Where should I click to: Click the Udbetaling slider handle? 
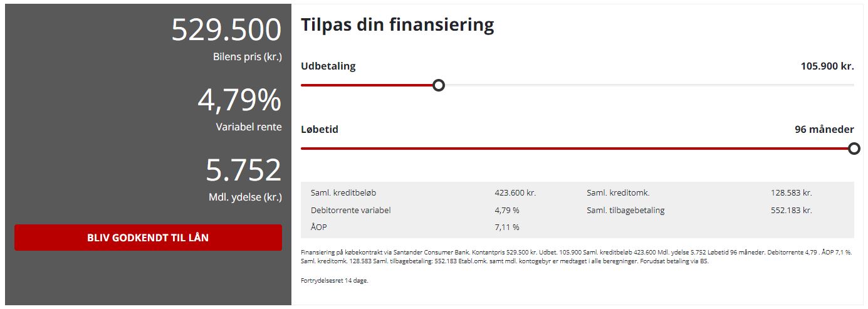pos(439,85)
